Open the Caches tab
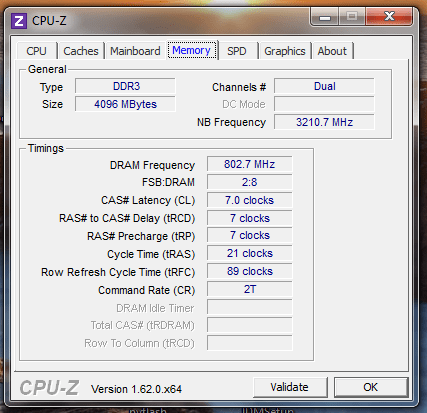This screenshot has width=427, height=413. pyautogui.click(x=81, y=51)
